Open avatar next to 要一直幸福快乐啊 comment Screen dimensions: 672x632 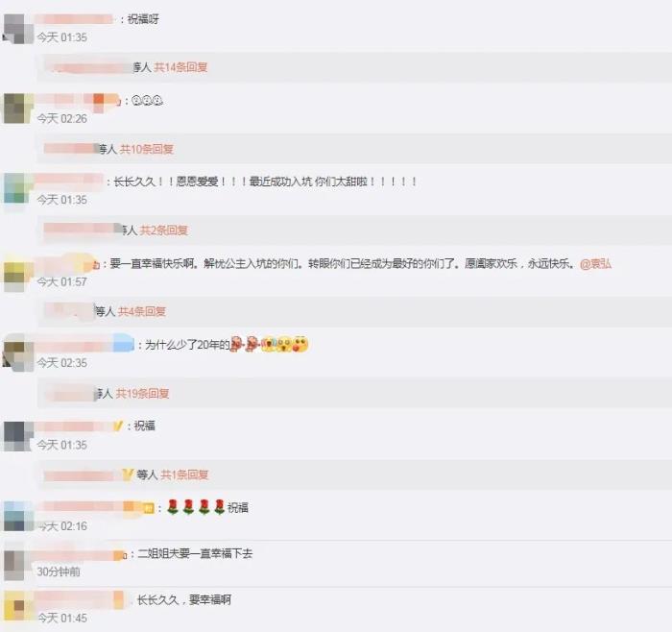pos(18,272)
